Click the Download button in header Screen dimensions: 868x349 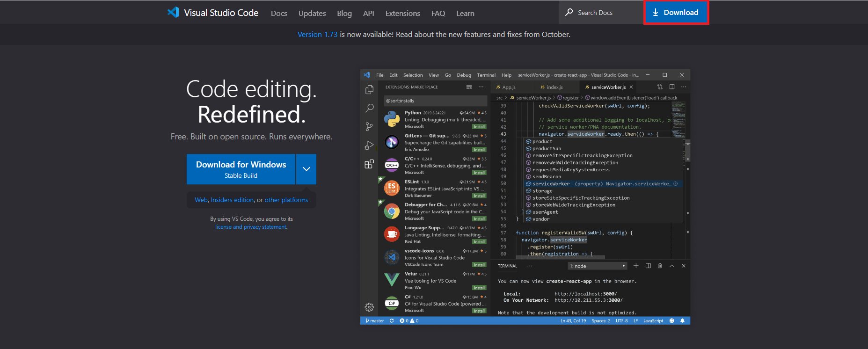[676, 13]
